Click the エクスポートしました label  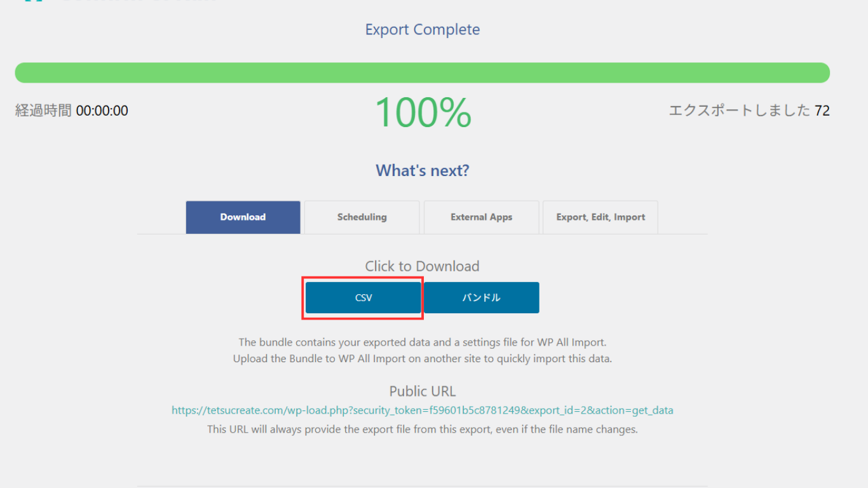pos(739,111)
